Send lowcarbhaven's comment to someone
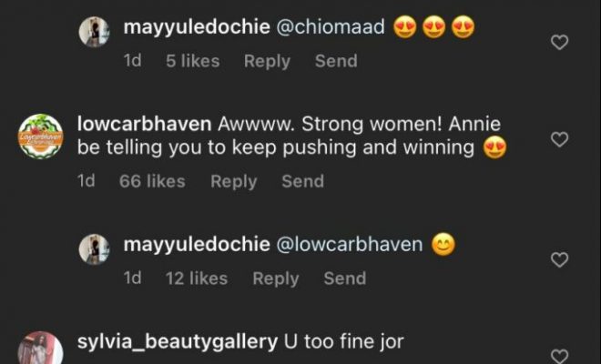 (x=302, y=181)
